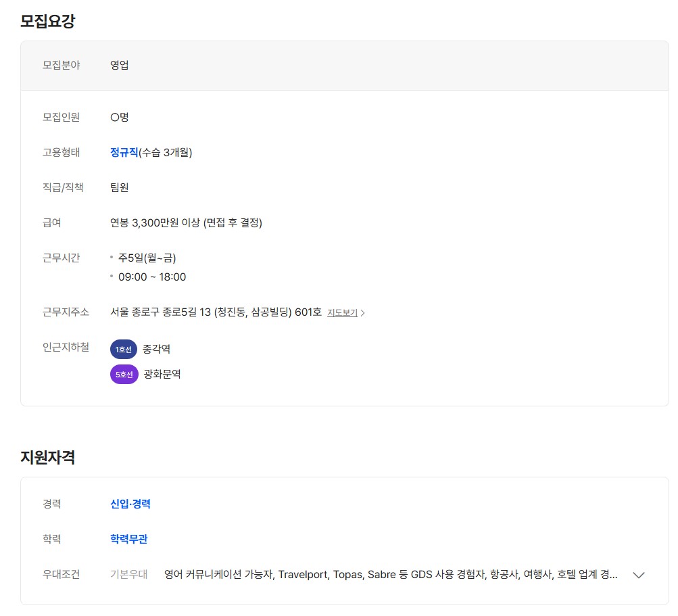Click the 영업 recruitment field value

pos(120,66)
